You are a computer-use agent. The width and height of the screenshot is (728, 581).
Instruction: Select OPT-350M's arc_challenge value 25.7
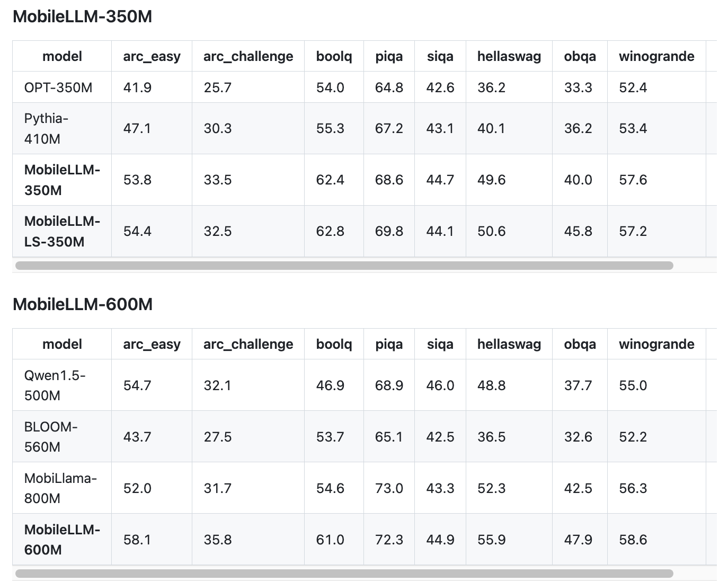[218, 87]
